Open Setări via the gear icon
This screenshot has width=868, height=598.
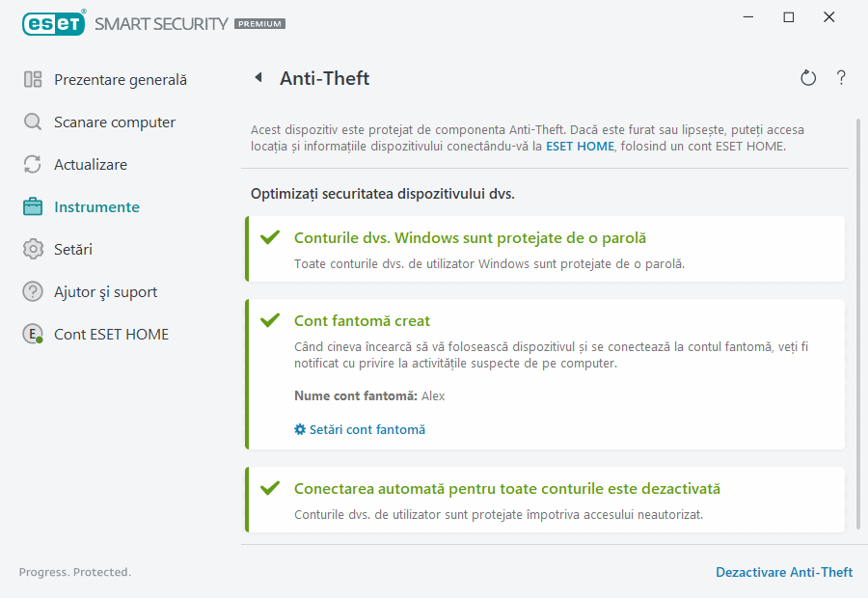(32, 249)
